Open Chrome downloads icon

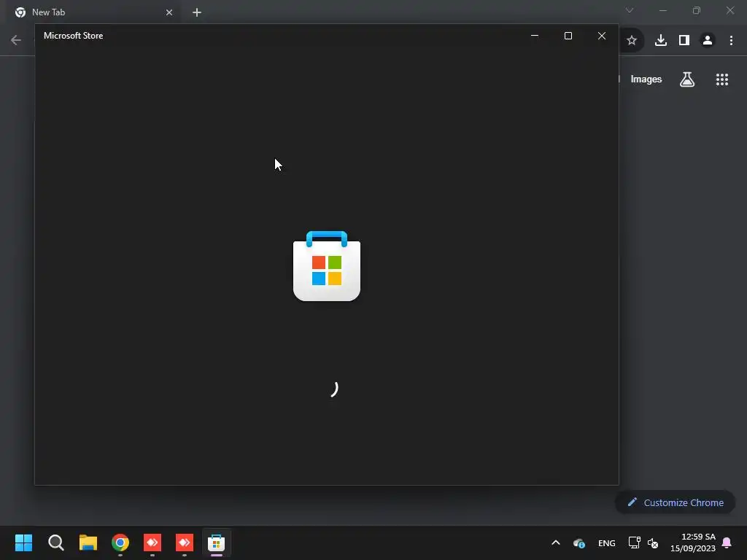pyautogui.click(x=661, y=41)
